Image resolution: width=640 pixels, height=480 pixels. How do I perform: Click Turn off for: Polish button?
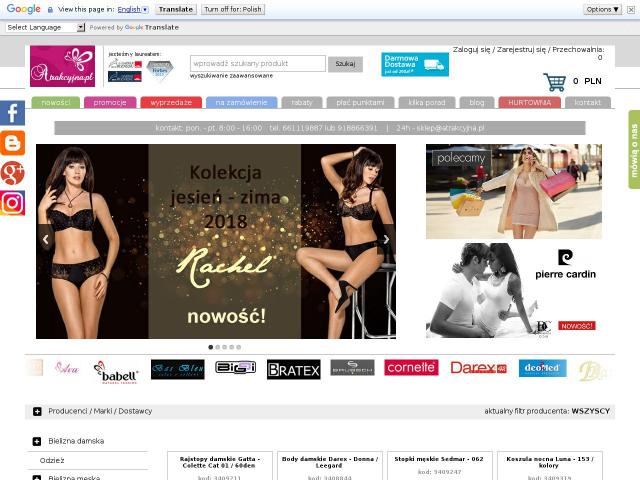click(233, 9)
